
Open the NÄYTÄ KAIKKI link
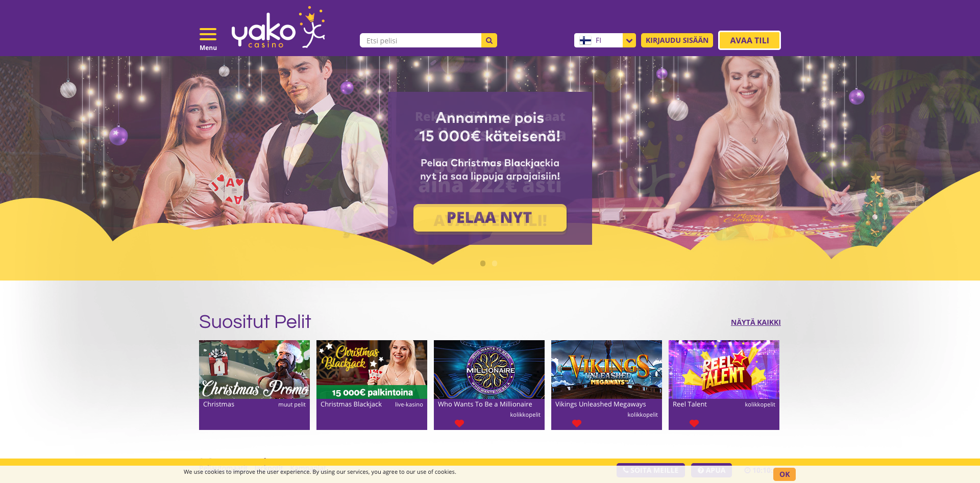756,322
